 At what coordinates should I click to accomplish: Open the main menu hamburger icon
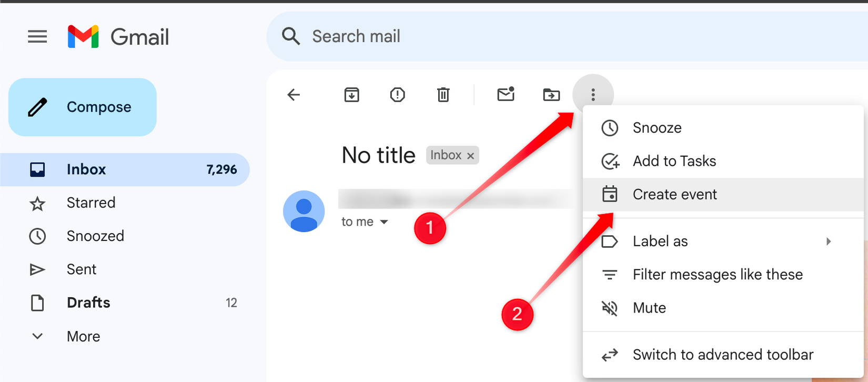[x=37, y=37]
